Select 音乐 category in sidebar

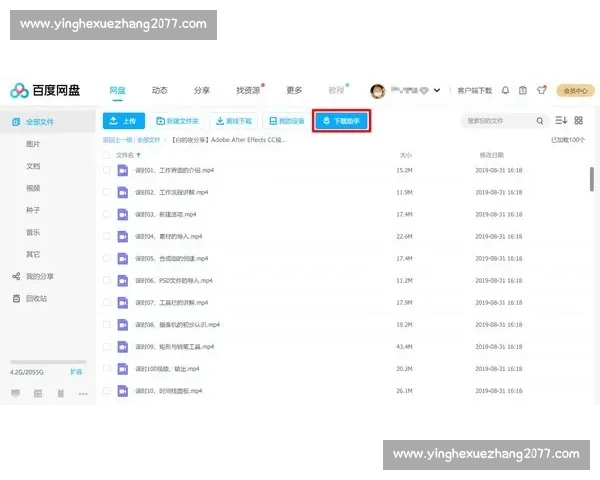coord(33,232)
